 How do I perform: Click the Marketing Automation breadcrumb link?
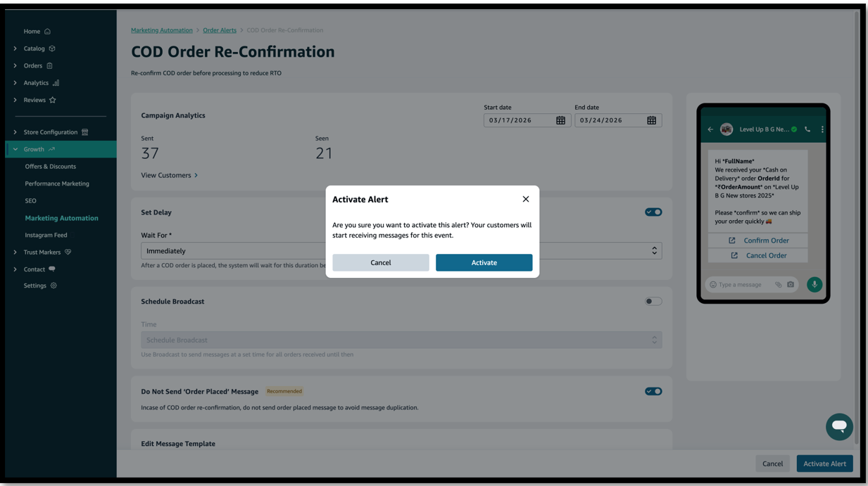(161, 30)
